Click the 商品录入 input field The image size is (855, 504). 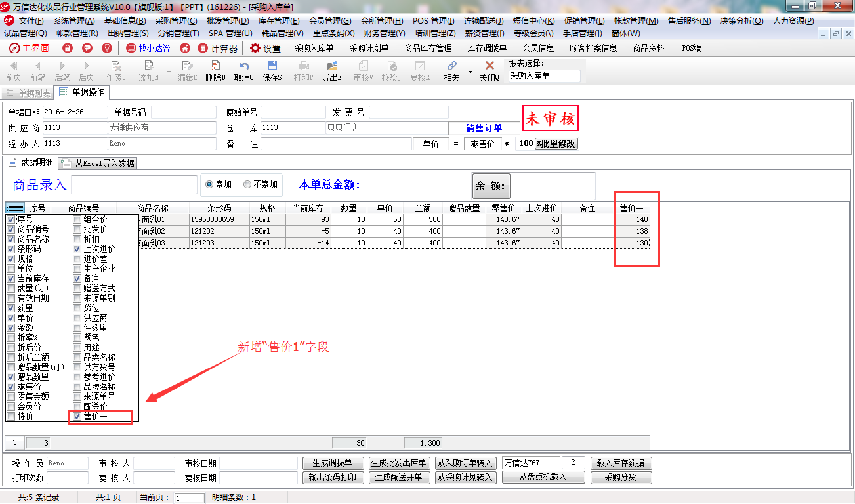click(134, 185)
